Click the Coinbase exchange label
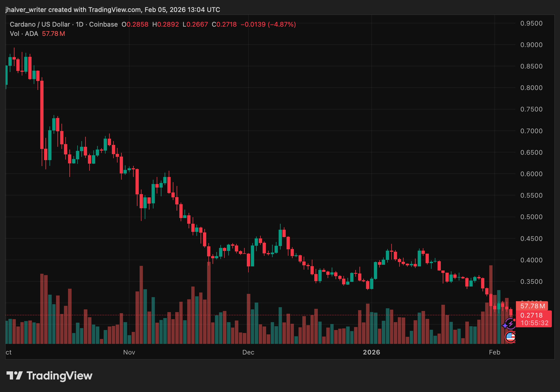Screen dimensions: 560x392 (103, 24)
